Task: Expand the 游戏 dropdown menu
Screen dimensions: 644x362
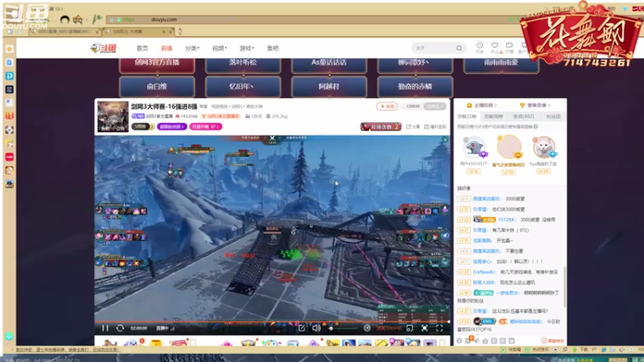Action: point(246,48)
